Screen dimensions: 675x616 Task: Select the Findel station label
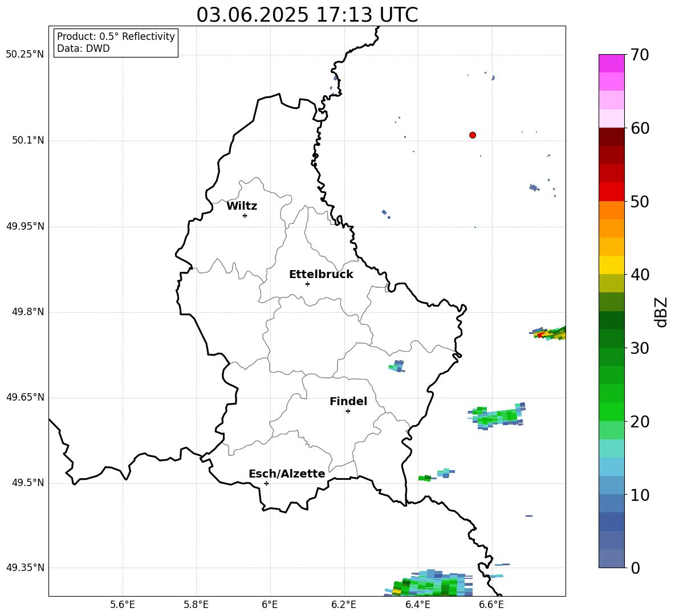(348, 401)
